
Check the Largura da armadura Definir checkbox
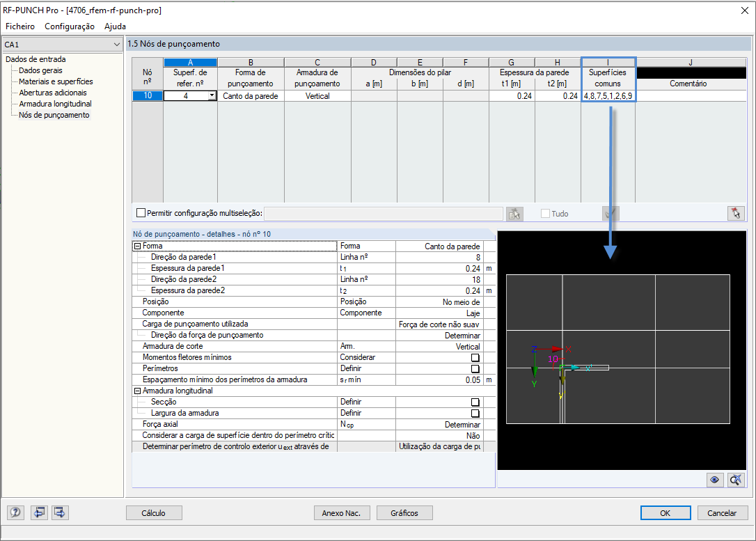click(475, 413)
